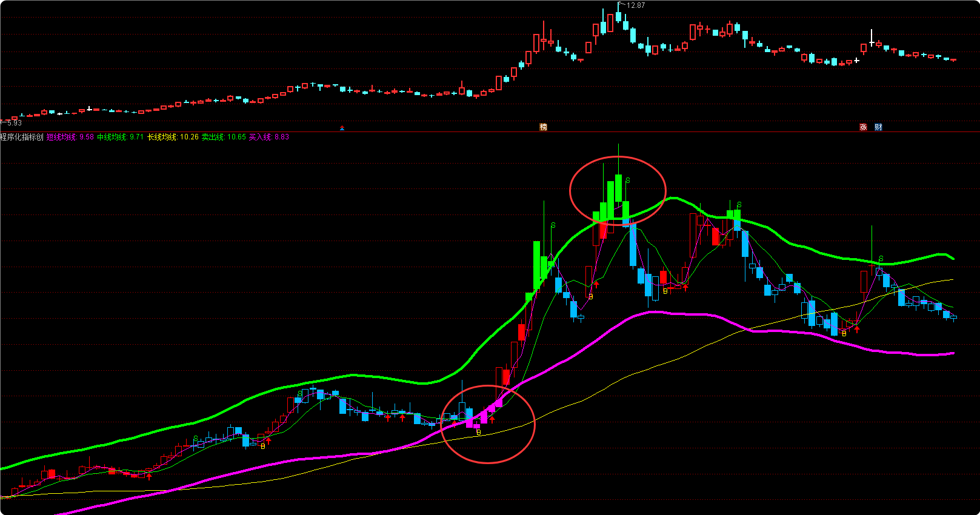This screenshot has width=980, height=515.
Task: Click the rightmost S sell signal marker
Action: 881,259
